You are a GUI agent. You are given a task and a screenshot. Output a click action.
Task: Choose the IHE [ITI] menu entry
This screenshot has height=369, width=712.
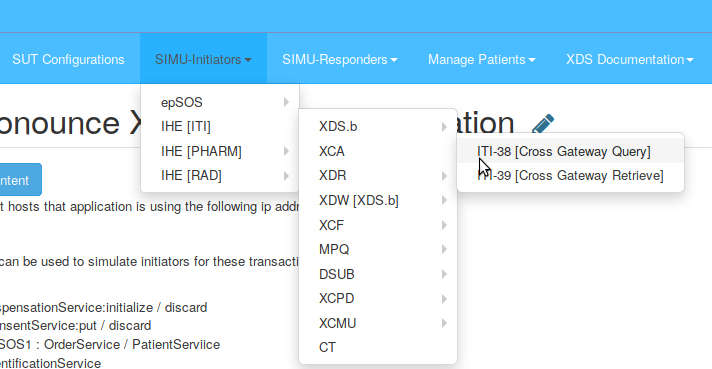(220, 127)
